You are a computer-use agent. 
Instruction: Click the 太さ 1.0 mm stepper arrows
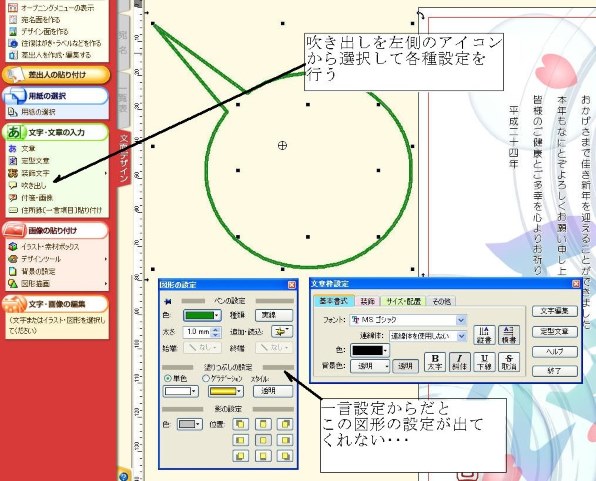[216, 332]
